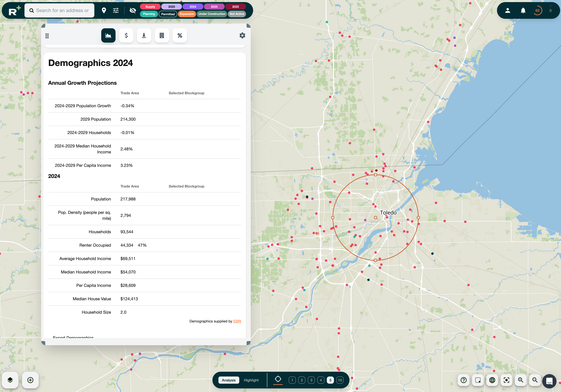
Task: Toggle the crossed-eye visibility icon
Action: click(133, 11)
